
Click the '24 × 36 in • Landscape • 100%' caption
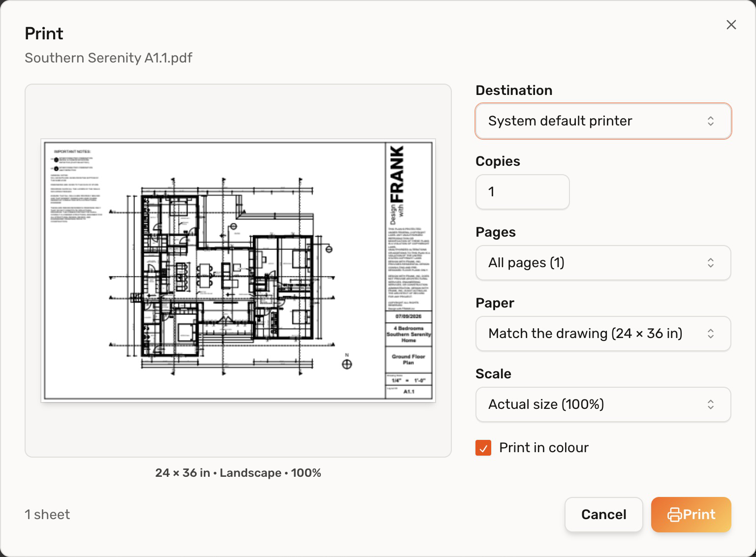click(x=238, y=473)
